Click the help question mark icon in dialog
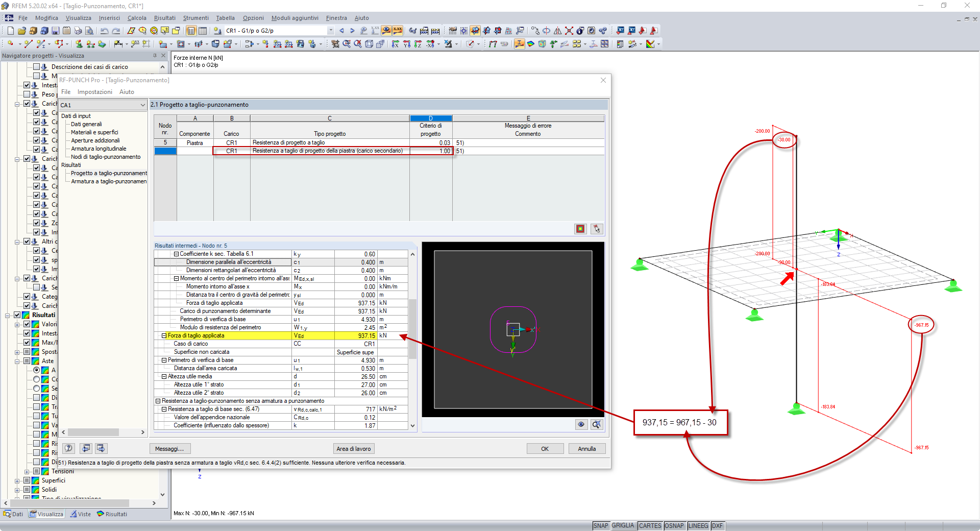The height and width of the screenshot is (531, 980). click(68, 448)
